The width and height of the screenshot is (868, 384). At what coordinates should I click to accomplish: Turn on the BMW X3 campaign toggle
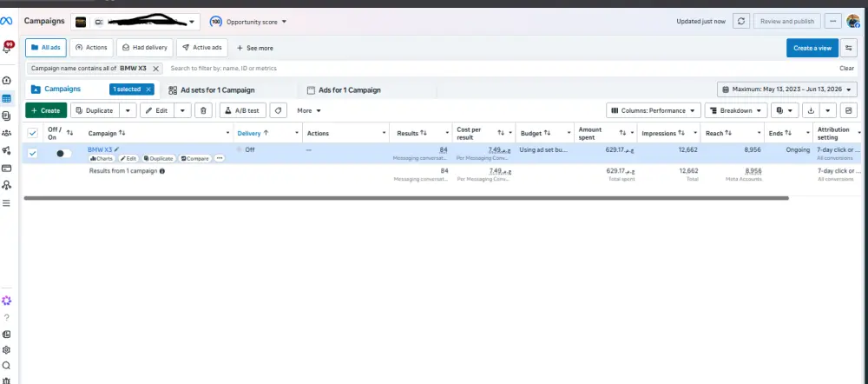point(63,154)
